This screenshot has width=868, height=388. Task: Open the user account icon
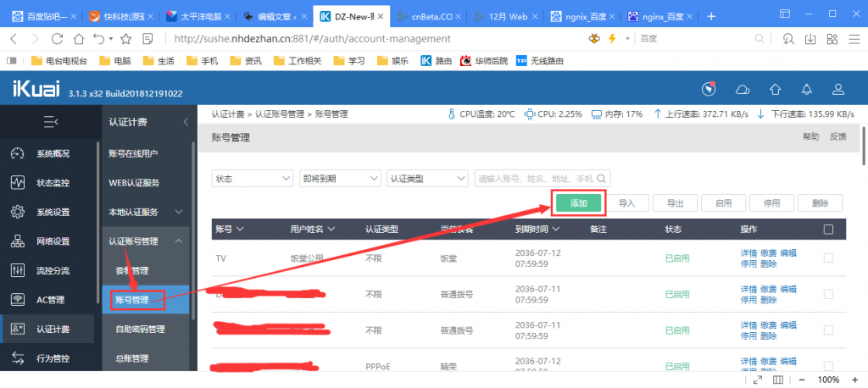coord(838,90)
